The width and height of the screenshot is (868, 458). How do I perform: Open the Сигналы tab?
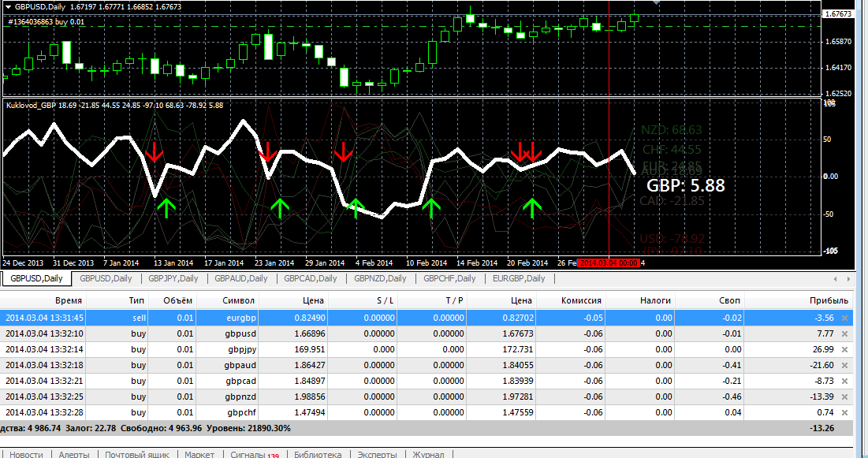coord(254,454)
